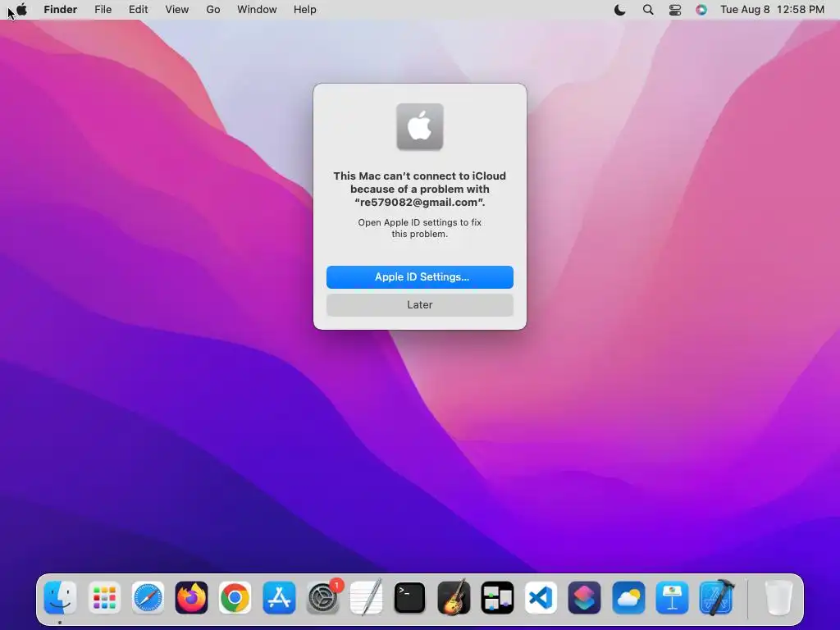Dismiss the iCloud dialog with Later

pos(420,305)
